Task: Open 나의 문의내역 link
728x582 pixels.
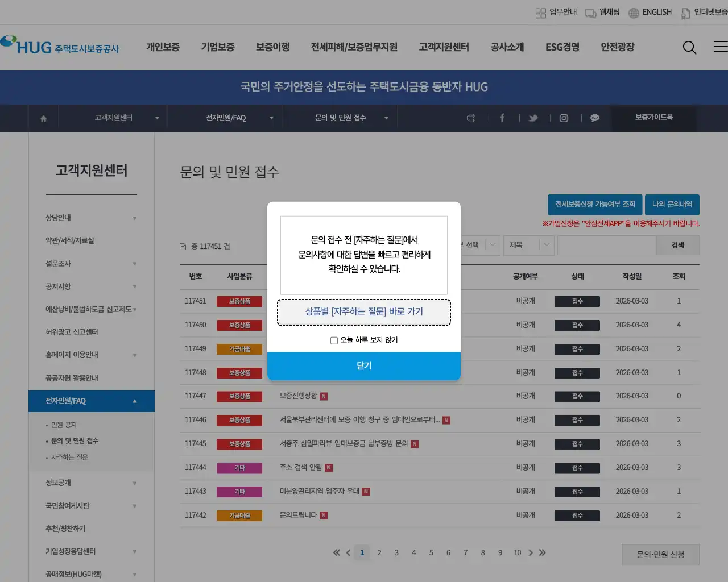Action: click(672, 205)
